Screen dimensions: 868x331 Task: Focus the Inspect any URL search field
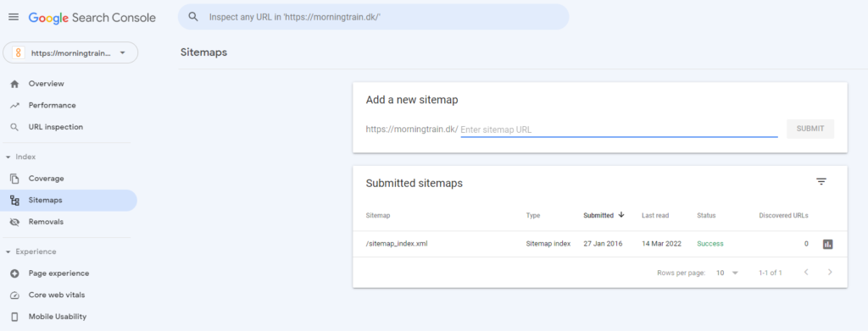point(373,17)
